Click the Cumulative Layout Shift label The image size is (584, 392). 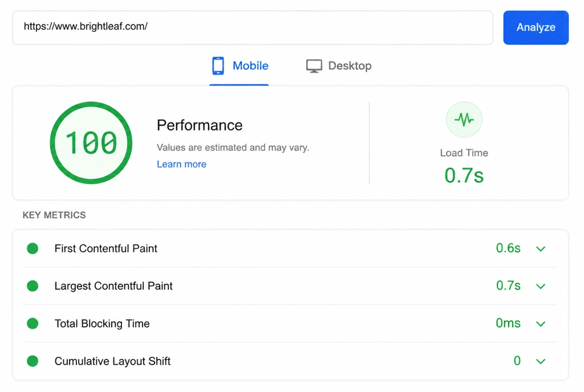112,361
